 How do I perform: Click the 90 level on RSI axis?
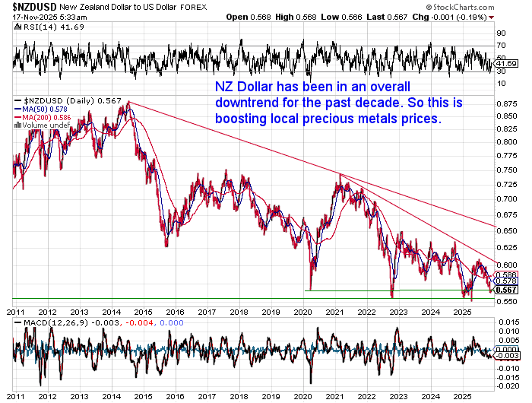(501, 33)
